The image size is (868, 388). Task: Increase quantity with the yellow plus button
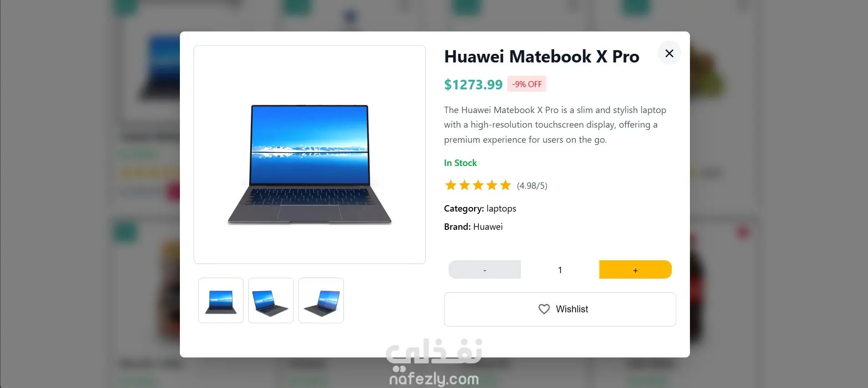(x=635, y=269)
